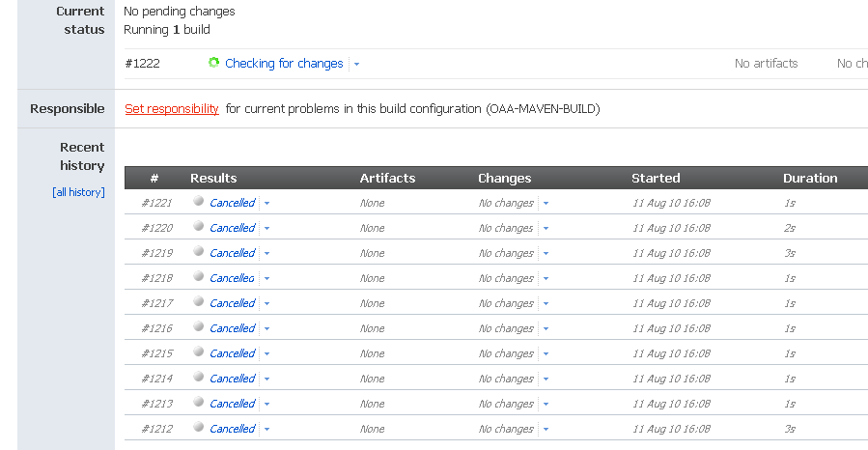Image resolution: width=868 pixels, height=450 pixels.
Task: Click the grey status icon of build #1220
Action: tap(198, 226)
